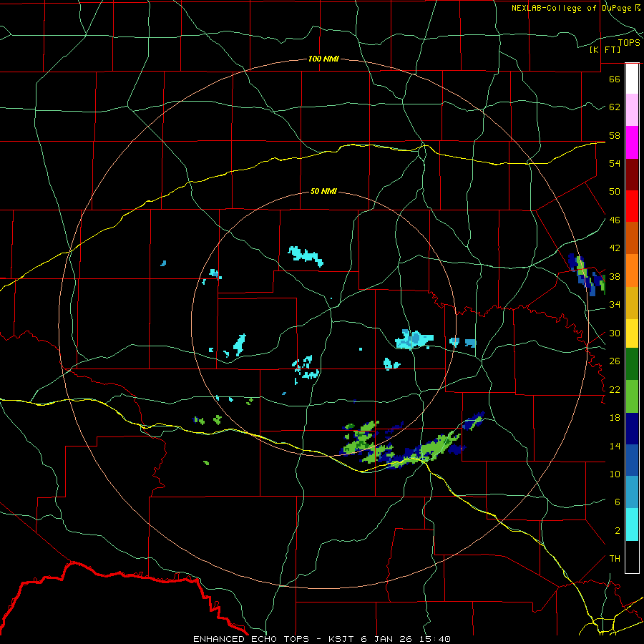The image size is (644, 644).
Task: Click the light blue 14 kft swatch
Action: (632, 492)
